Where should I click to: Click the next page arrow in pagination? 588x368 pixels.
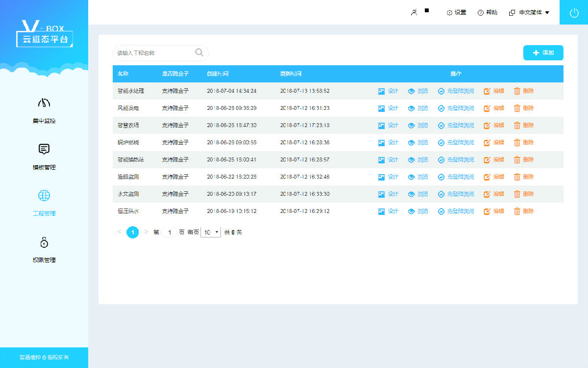click(x=146, y=232)
